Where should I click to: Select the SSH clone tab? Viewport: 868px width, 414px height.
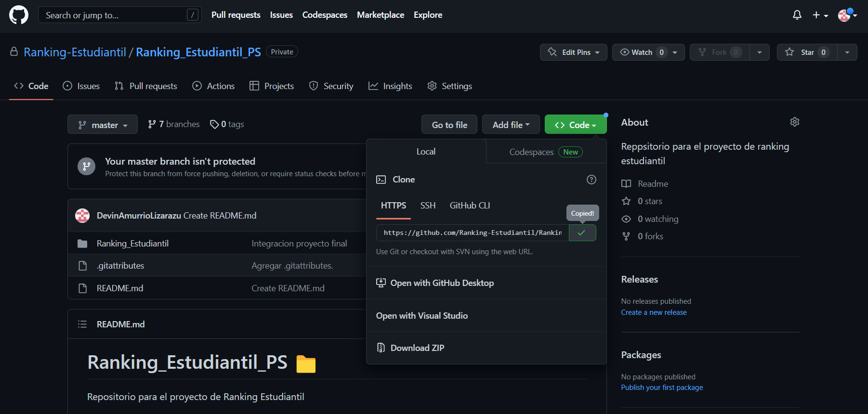(428, 206)
